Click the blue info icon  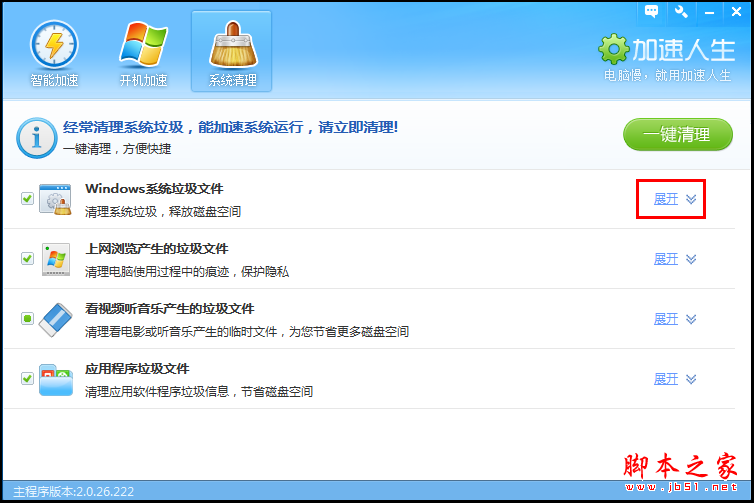coord(37,138)
